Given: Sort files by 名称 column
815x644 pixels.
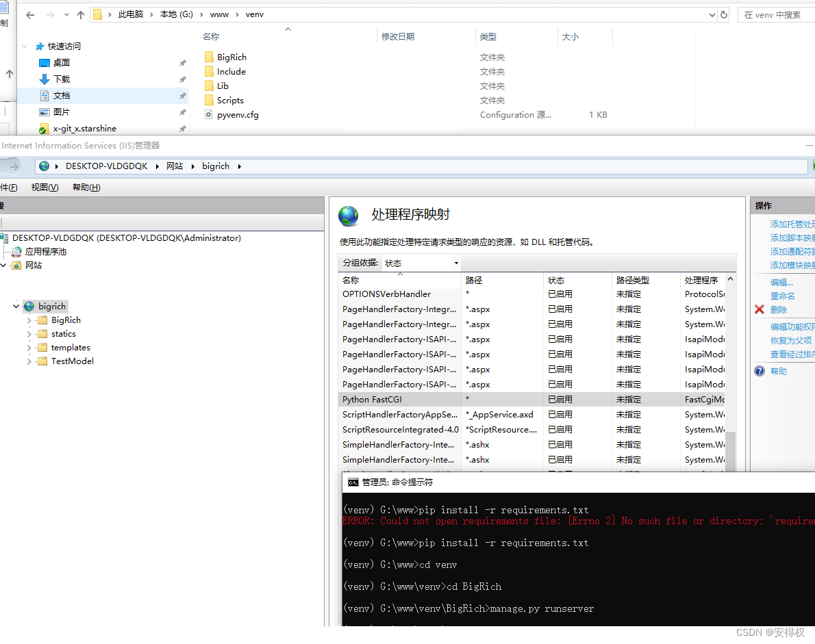Looking at the screenshot, I should point(211,36).
